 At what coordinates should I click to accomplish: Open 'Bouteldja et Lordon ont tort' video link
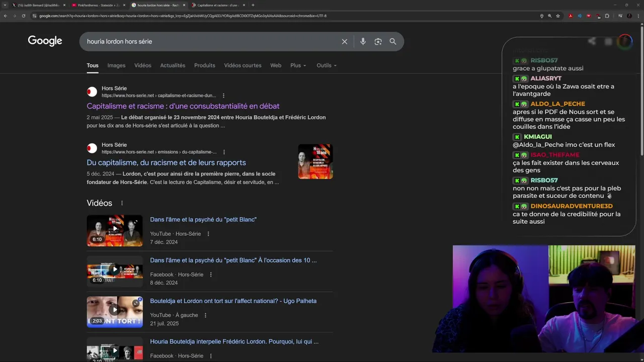pyautogui.click(x=233, y=301)
